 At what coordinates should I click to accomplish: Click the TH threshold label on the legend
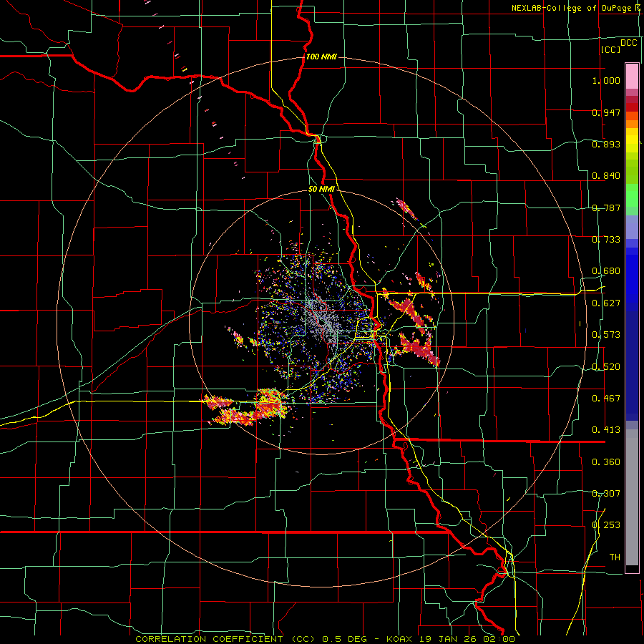(x=615, y=557)
